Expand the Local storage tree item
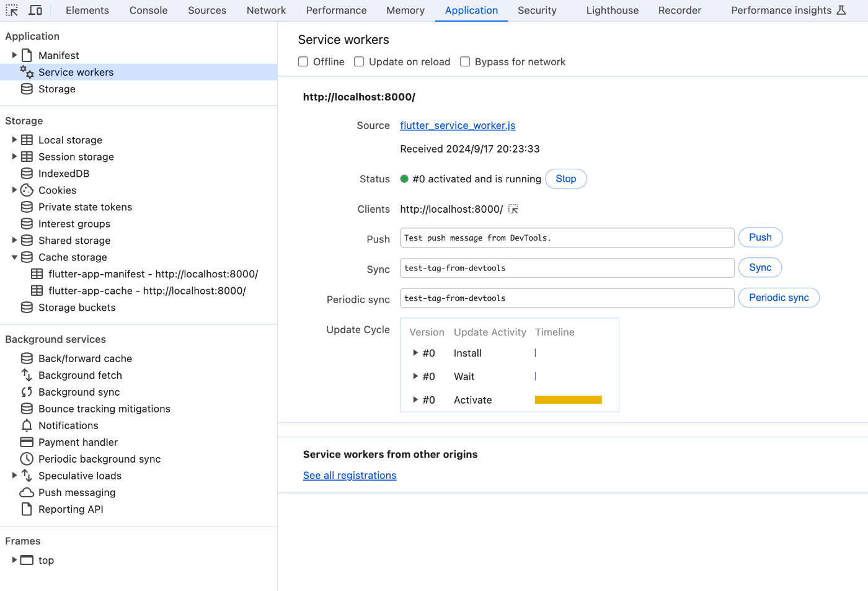 point(14,140)
